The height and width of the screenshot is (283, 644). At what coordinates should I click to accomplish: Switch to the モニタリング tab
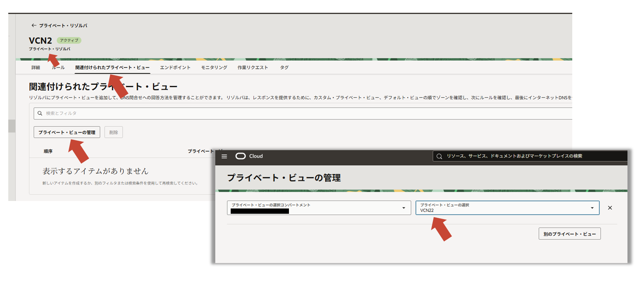click(x=214, y=68)
